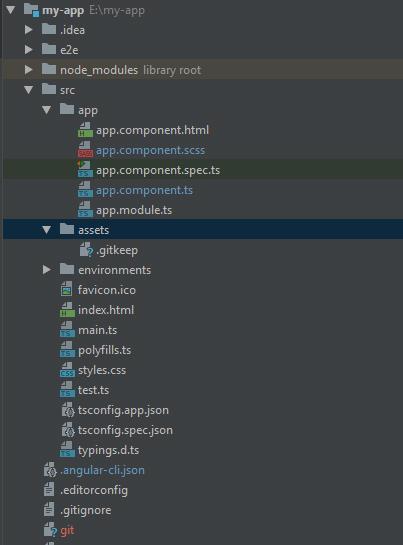
Task: Select .editorconfig file name
Action: pyautogui.click(x=94, y=490)
